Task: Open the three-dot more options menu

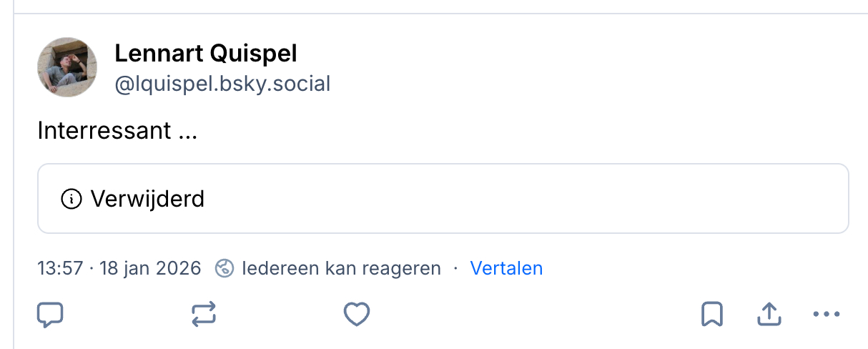Action: 826,314
